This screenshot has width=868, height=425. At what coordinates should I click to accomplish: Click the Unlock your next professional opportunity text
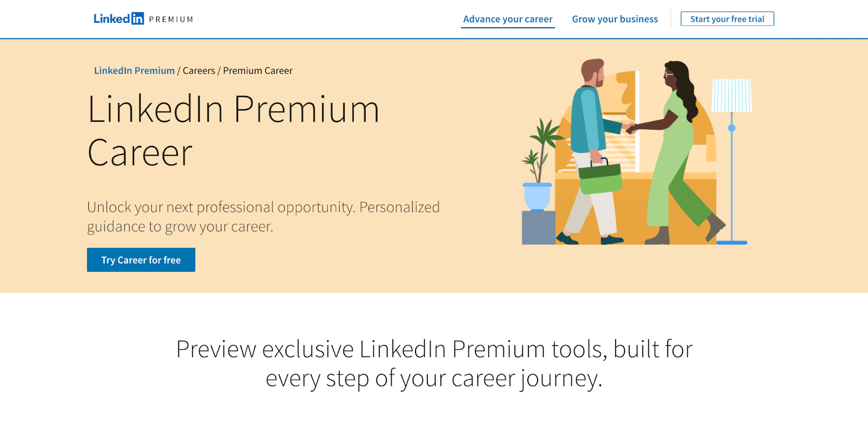click(264, 217)
